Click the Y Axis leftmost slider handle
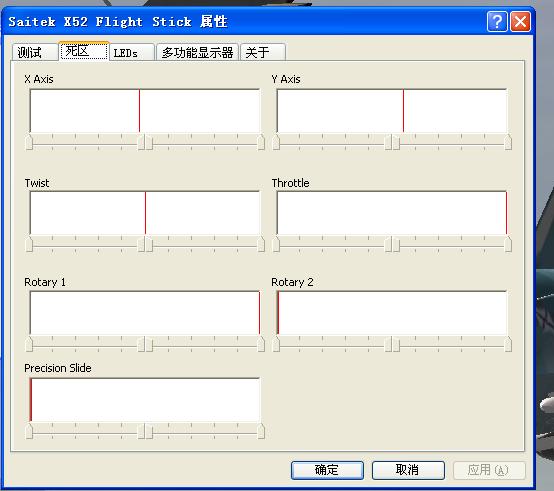Image resolution: width=554 pixels, height=491 pixels. (x=276, y=142)
